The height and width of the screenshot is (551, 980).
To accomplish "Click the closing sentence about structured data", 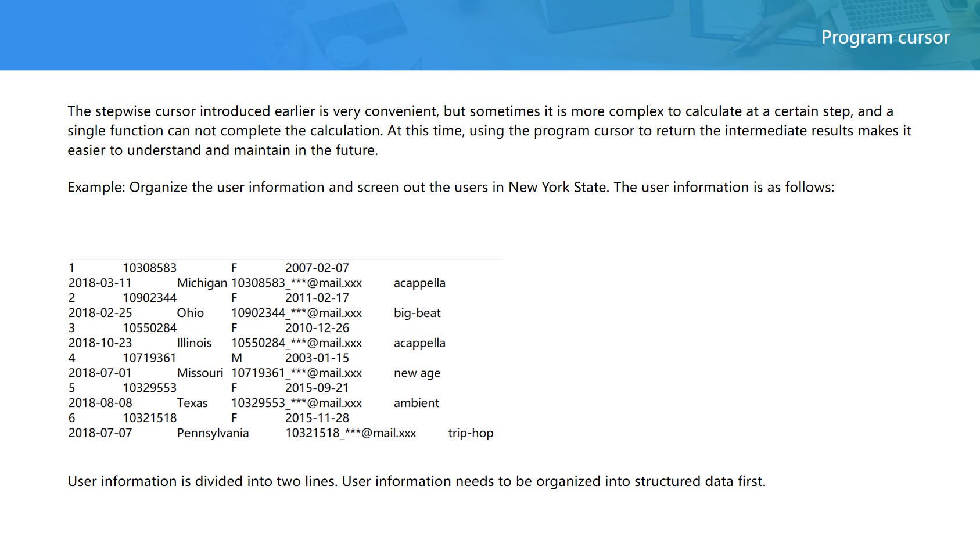I will 416,481.
